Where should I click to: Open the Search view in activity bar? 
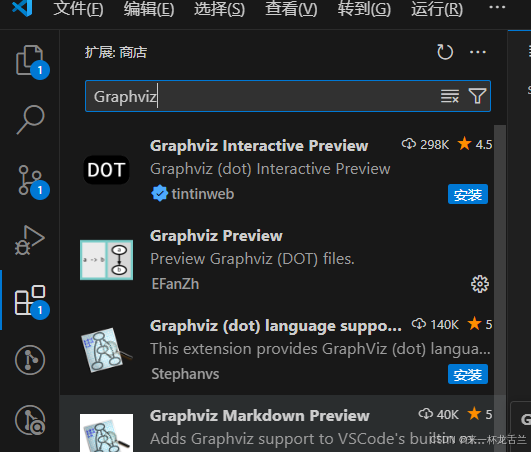[30, 120]
